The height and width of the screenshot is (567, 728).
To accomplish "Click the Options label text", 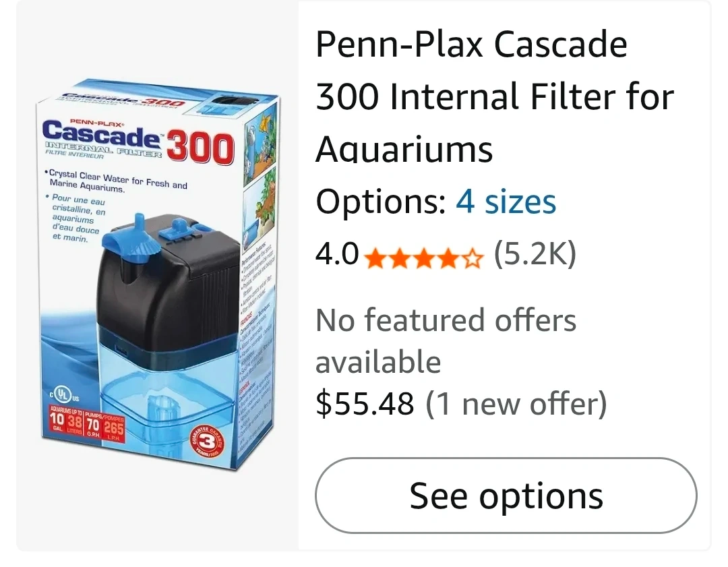I will click(x=381, y=202).
